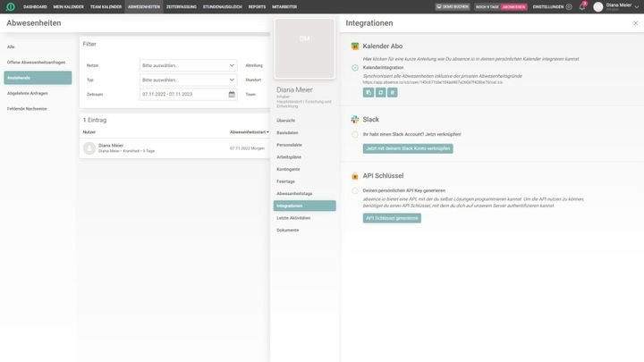Close the Integrationen panel
The height and width of the screenshot is (362, 644).
click(x=635, y=23)
